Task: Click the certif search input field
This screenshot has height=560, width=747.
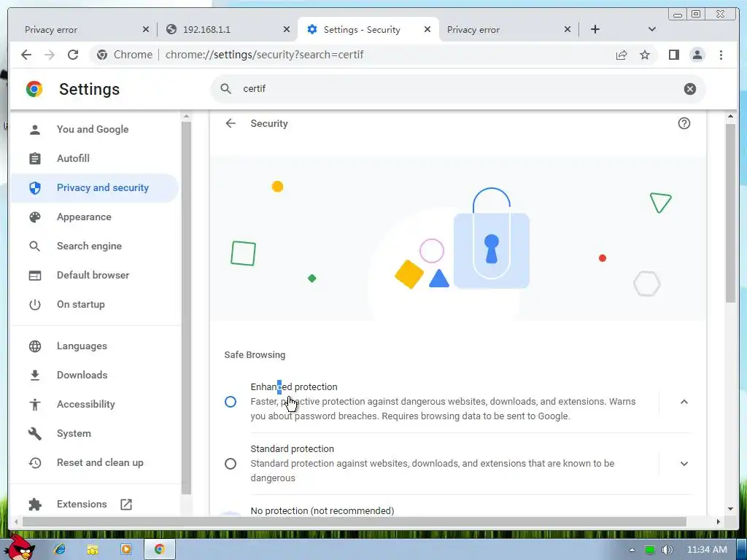Action: pos(457,89)
